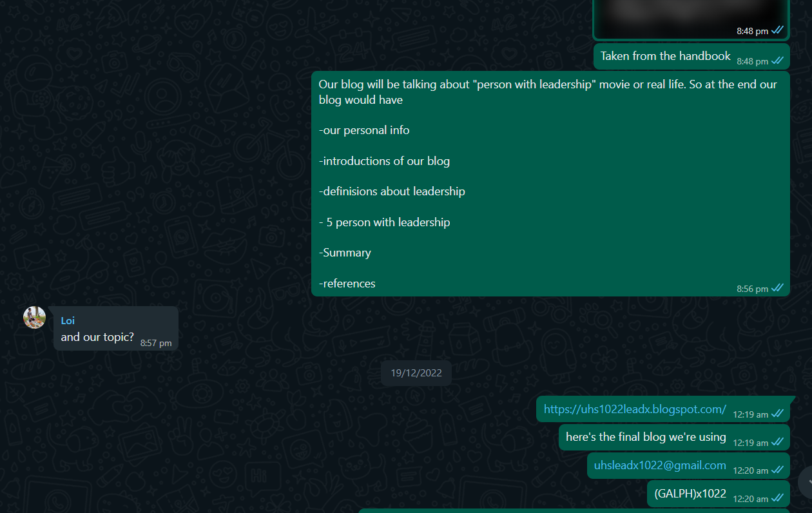Click the 19/12/2022 date divider chip

[416, 373]
